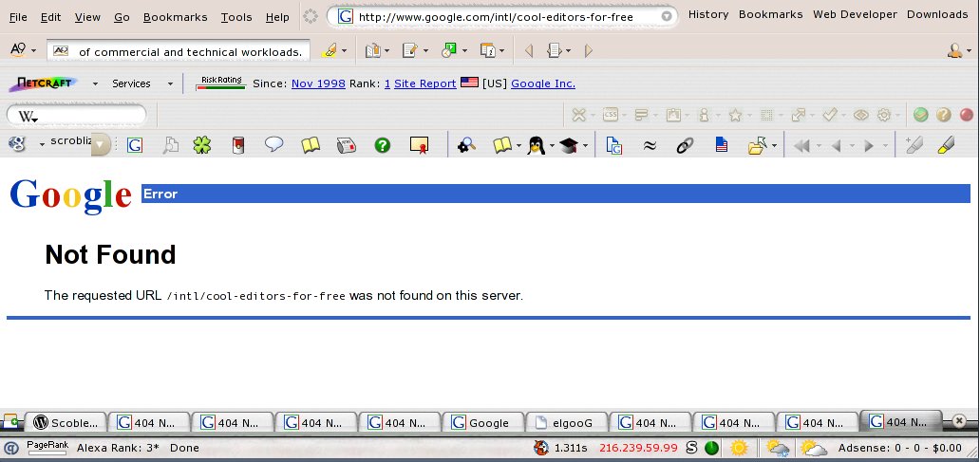The width and height of the screenshot is (980, 462).
Task: Expand the scobleizer search box dropdown
Action: 102,145
